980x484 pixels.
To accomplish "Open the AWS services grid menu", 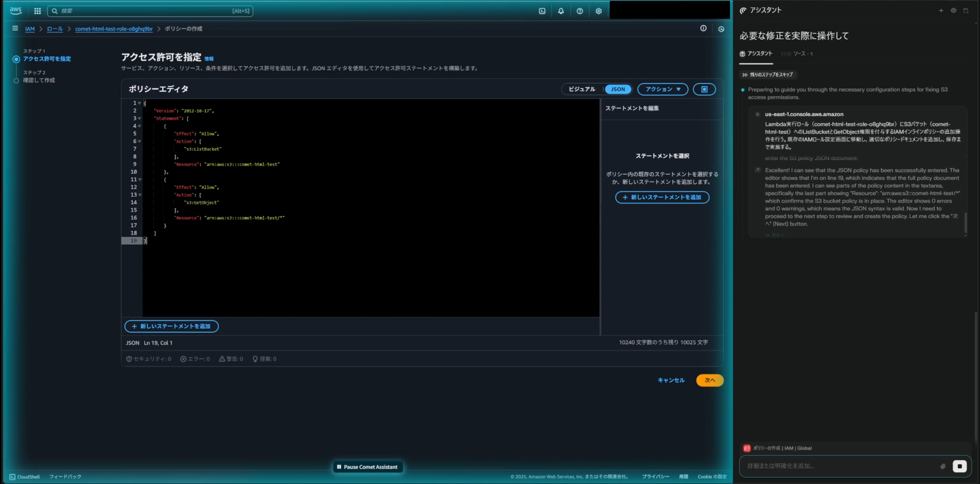I will click(x=37, y=11).
